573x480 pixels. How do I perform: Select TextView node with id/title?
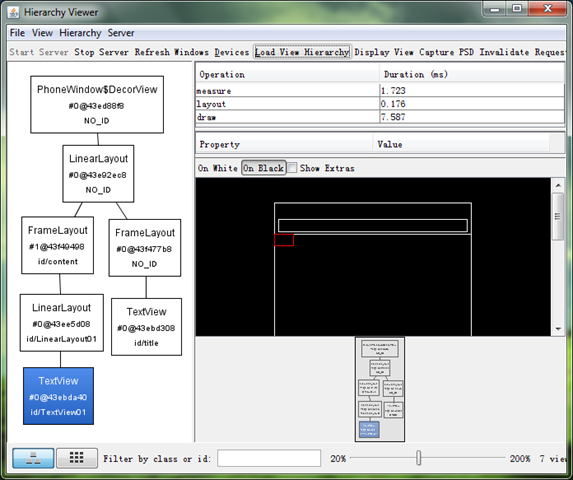(147, 327)
